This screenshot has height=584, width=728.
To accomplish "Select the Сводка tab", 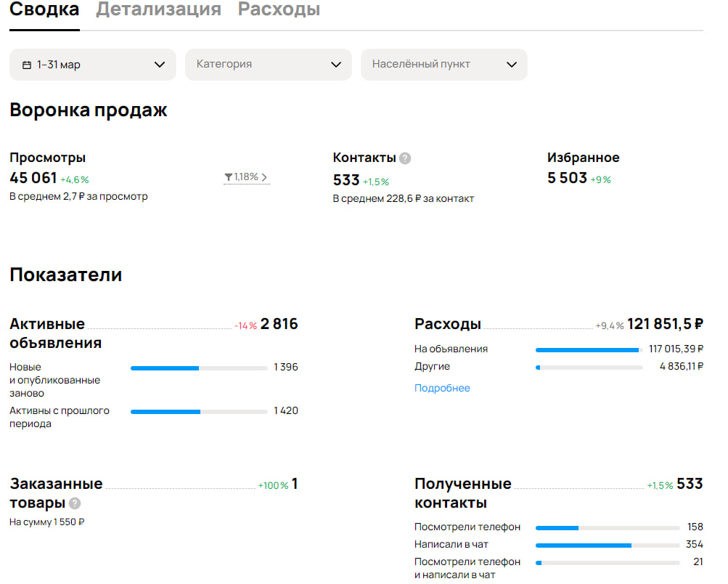I will (44, 9).
